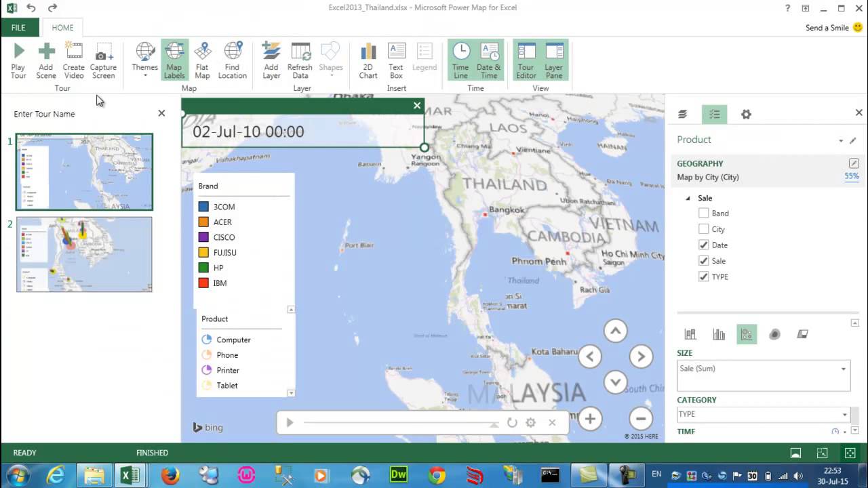
Task: Uncheck the TYPE field checkbox
Action: point(703,277)
